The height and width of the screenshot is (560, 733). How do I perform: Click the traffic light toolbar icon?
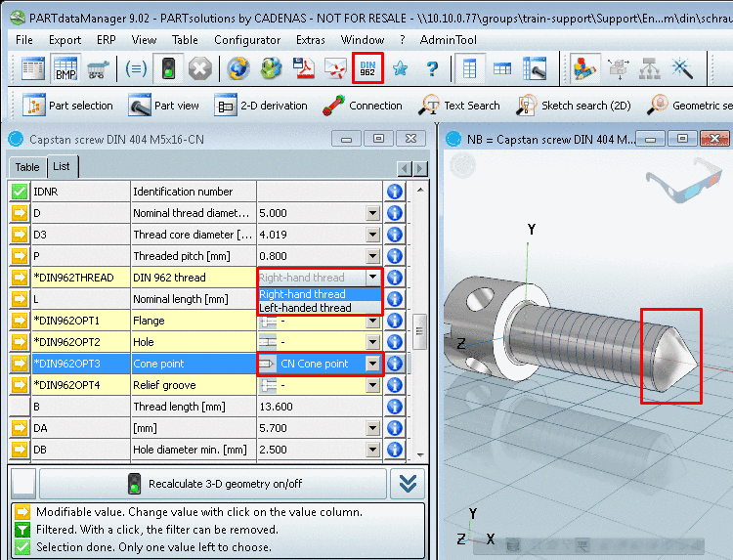click(x=168, y=68)
